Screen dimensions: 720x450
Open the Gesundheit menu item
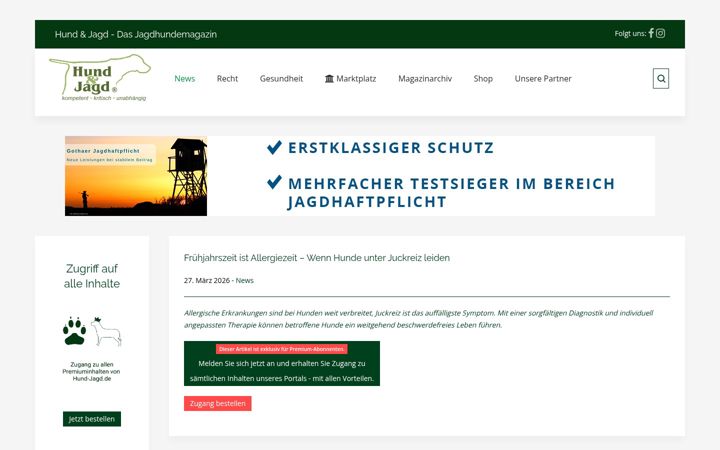click(281, 79)
